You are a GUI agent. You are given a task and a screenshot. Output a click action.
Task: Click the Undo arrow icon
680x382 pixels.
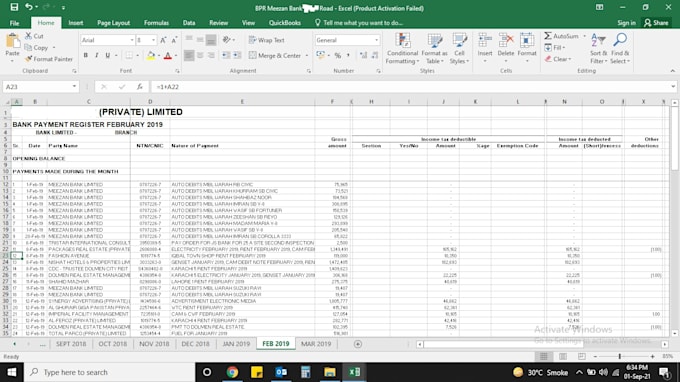click(29, 7)
